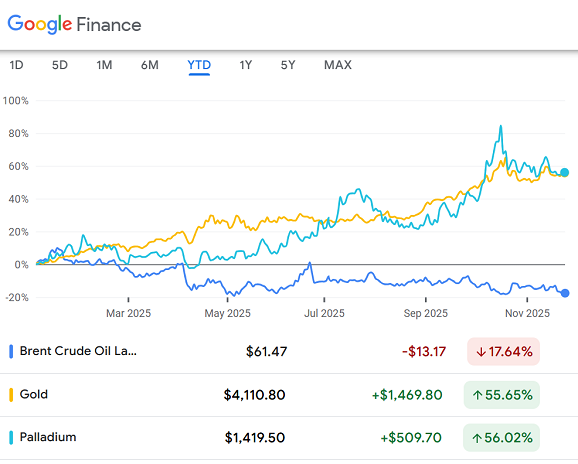The image size is (578, 464).
Task: Click the 100% y-axis label
Action: 15,101
